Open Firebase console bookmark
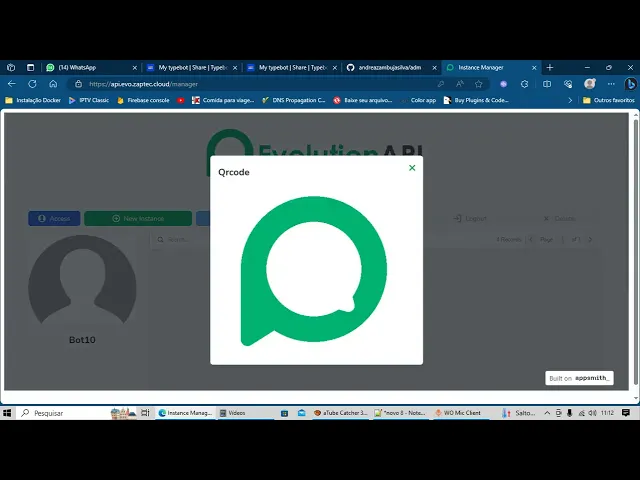 point(143,100)
